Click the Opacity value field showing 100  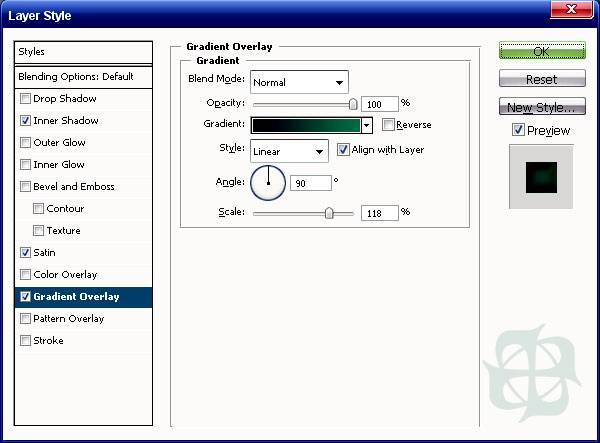pos(380,104)
